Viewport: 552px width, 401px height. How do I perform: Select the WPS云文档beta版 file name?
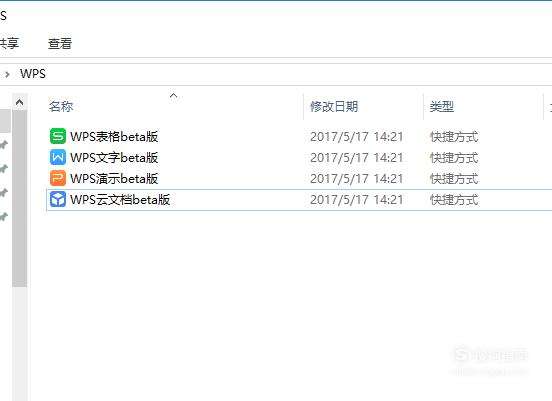(x=120, y=200)
